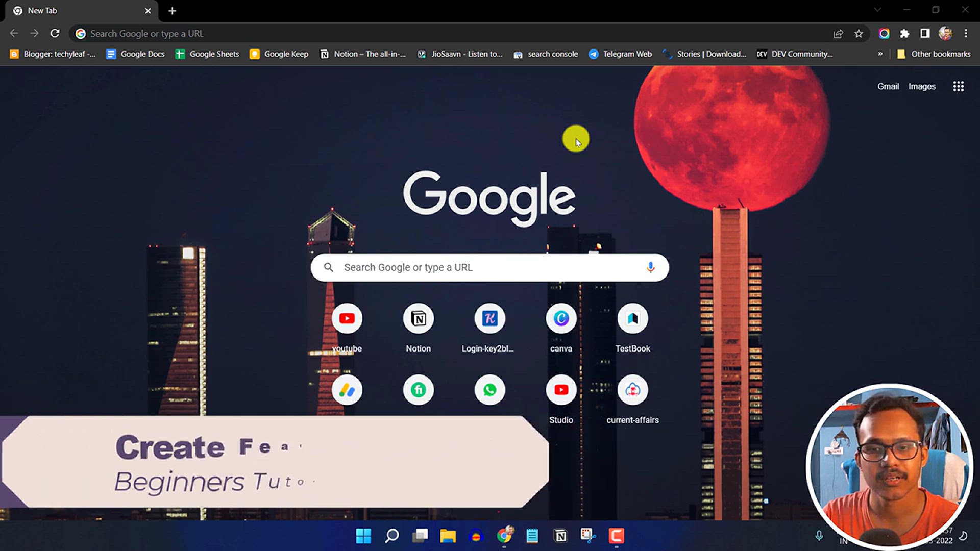Image resolution: width=980 pixels, height=551 pixels.
Task: Click the taskbar microphone tray icon
Action: point(819,536)
